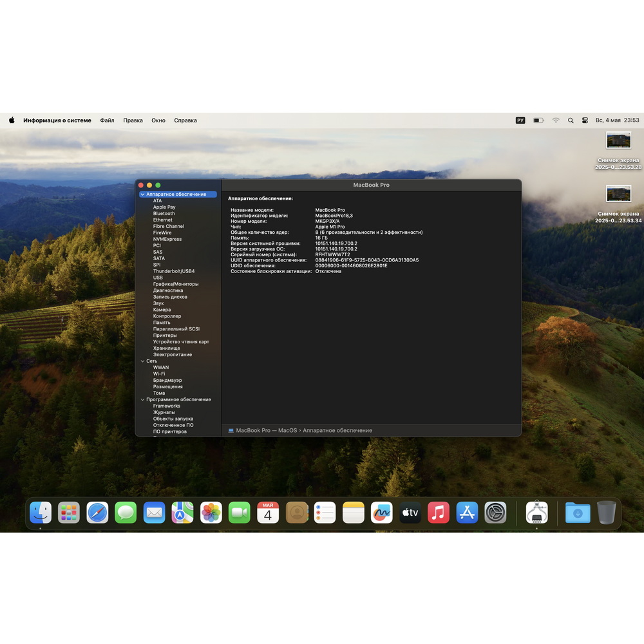Select the screenshot file ending 23.53.34

(618, 204)
